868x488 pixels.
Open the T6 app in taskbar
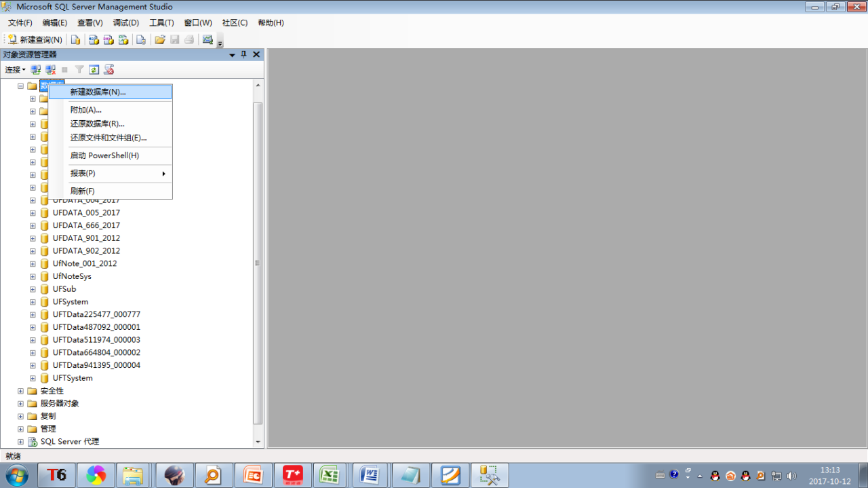[x=56, y=475]
